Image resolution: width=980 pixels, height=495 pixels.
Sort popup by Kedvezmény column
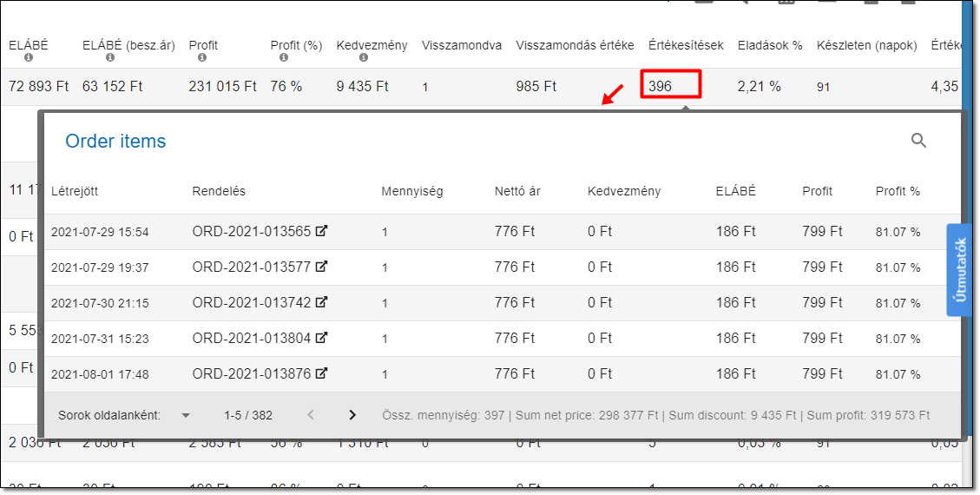(x=624, y=191)
